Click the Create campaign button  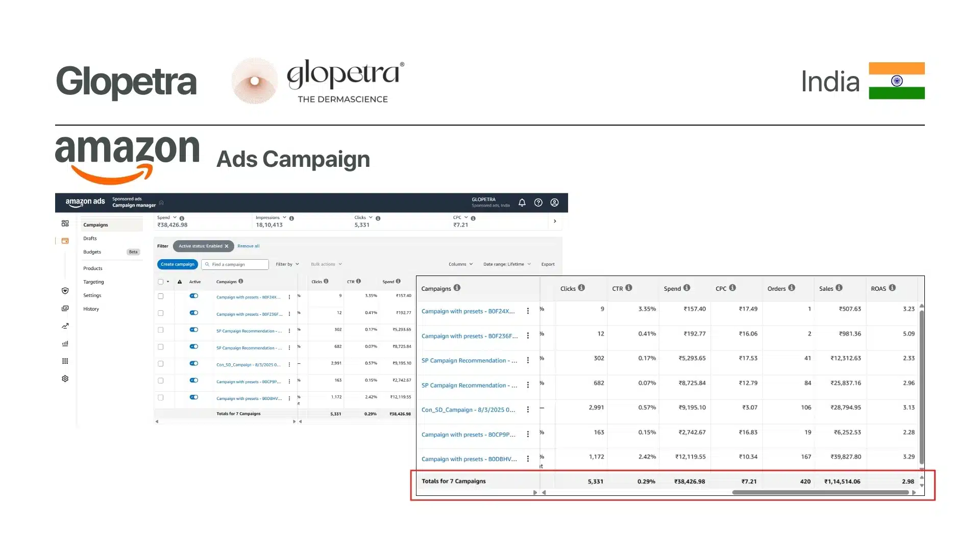[177, 264]
